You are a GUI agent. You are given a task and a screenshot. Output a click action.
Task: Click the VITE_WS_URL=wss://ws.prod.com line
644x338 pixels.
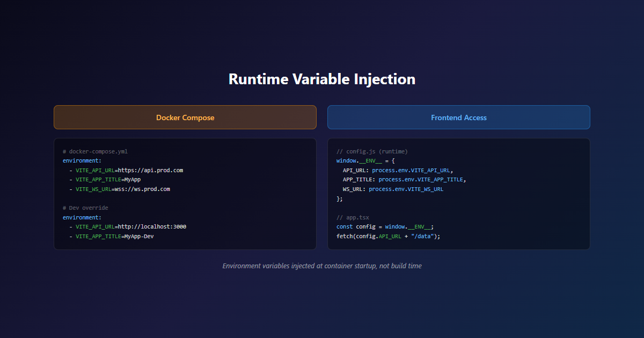120,189
